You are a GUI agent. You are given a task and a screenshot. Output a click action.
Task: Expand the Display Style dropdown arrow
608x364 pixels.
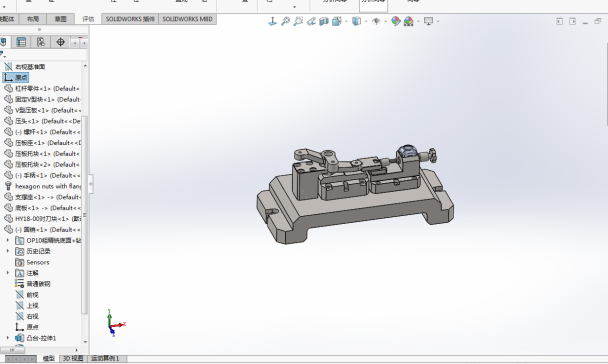tap(366, 21)
